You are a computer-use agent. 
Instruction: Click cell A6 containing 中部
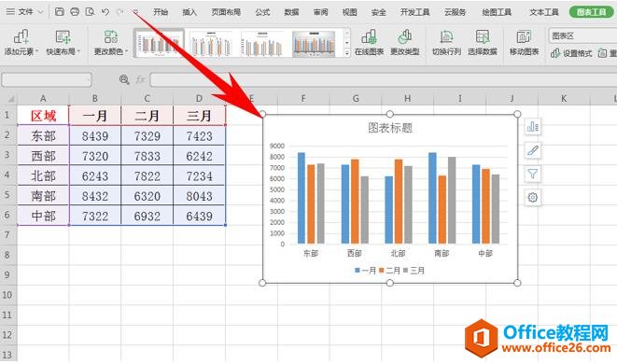tap(43, 216)
